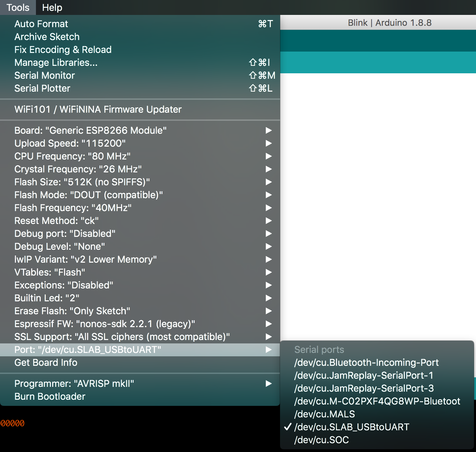Expand lwIP Variant: v2 Lower Memory submenu
Viewport: 476px width, 452px height.
click(140, 259)
